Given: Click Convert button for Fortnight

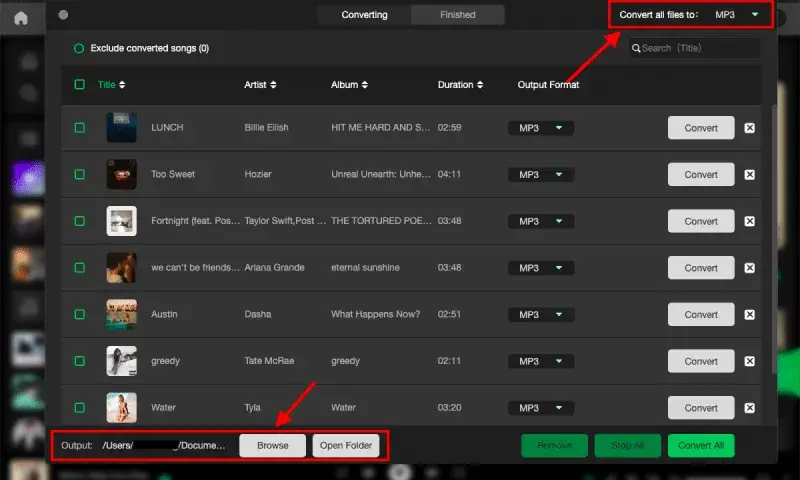Looking at the screenshot, I should [x=701, y=221].
